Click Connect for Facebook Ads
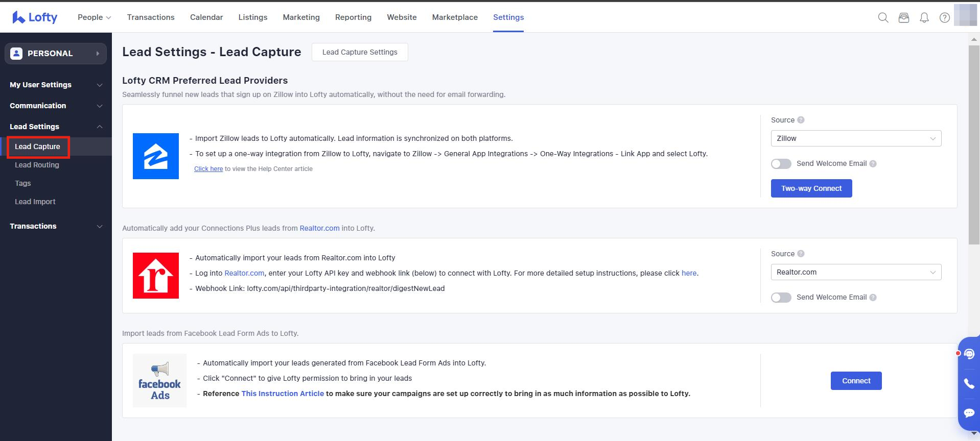Image resolution: width=980 pixels, height=441 pixels. point(856,381)
